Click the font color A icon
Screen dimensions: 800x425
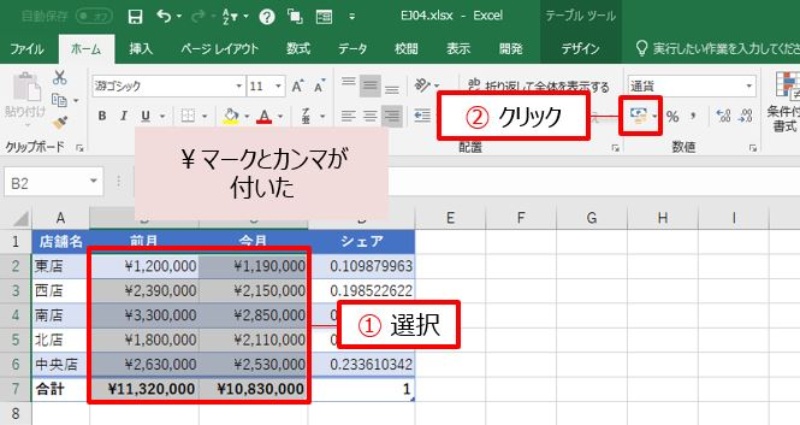264,116
